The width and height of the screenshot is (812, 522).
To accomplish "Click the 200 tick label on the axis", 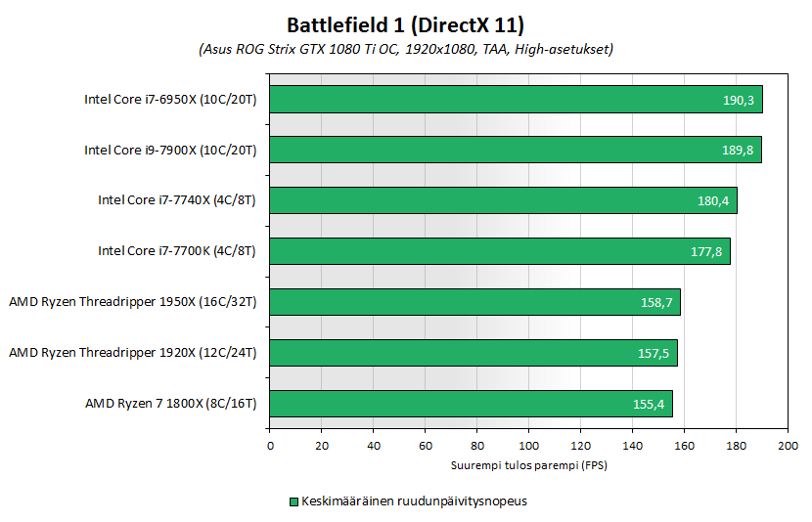I will 788,446.
